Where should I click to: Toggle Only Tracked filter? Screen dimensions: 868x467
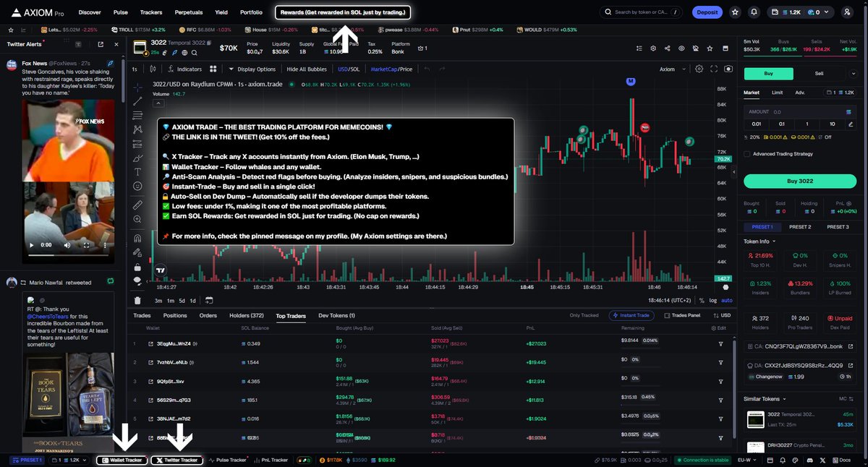pyautogui.click(x=584, y=315)
